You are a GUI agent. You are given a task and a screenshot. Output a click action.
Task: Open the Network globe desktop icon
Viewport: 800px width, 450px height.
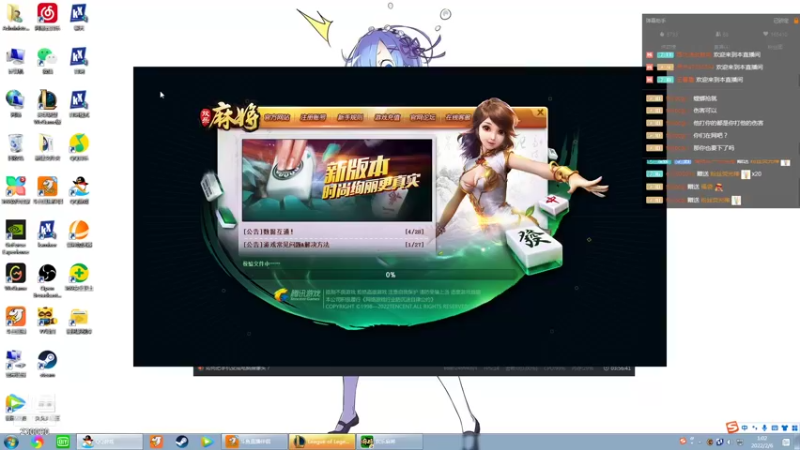point(15,101)
